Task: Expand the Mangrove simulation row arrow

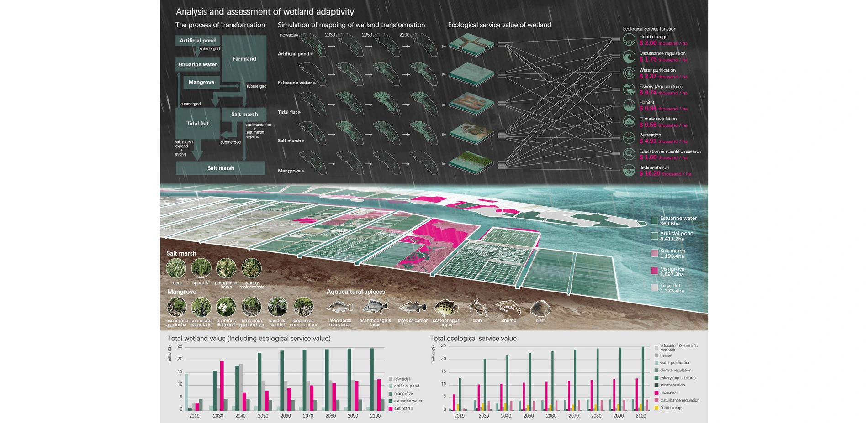Action: tap(303, 171)
